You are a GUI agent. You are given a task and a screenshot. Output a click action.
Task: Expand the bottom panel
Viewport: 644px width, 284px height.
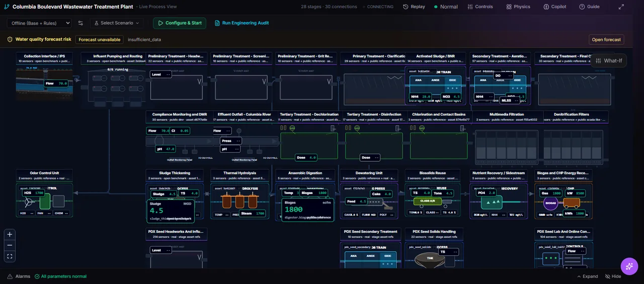pyautogui.click(x=587, y=276)
